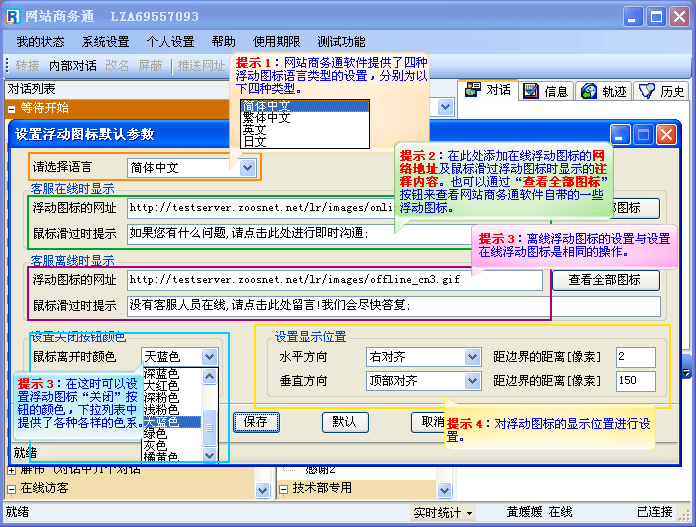The height and width of the screenshot is (527, 696).
Task: Click the 网站商务通 app logo icon
Action: [12, 16]
